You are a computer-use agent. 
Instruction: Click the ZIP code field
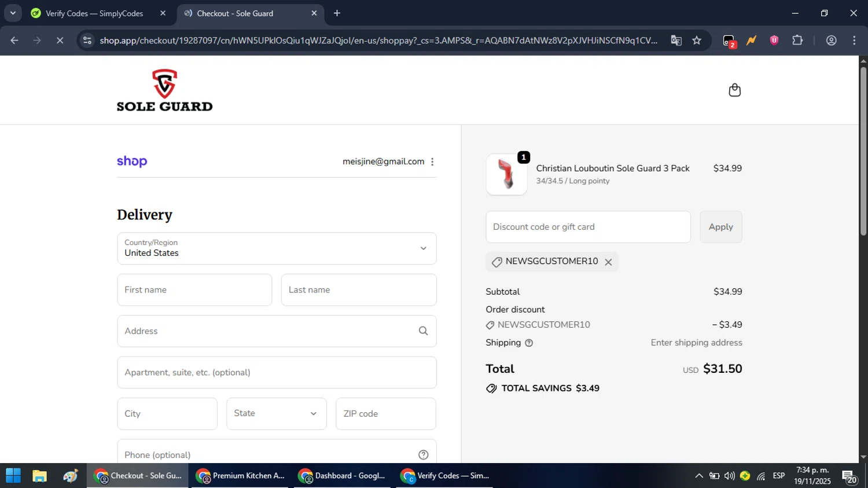pos(386,414)
